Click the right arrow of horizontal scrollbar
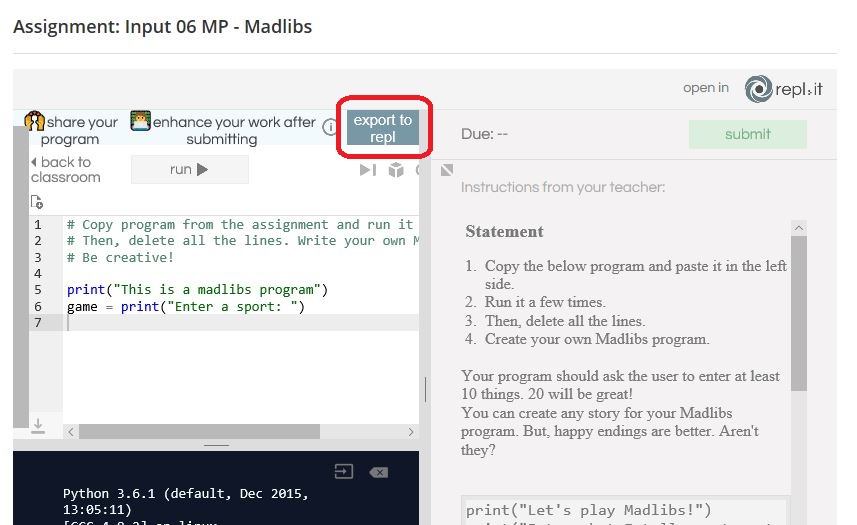Screen dimensions: 857x525 pos(411,431)
